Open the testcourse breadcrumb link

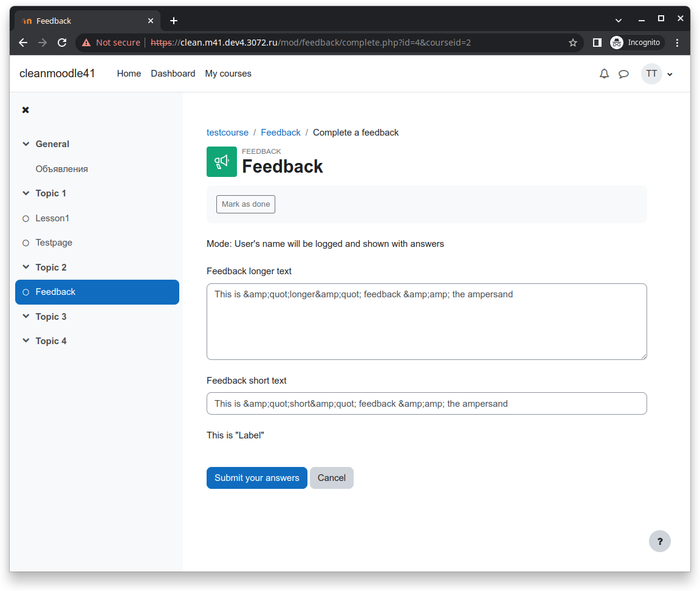[x=227, y=133]
